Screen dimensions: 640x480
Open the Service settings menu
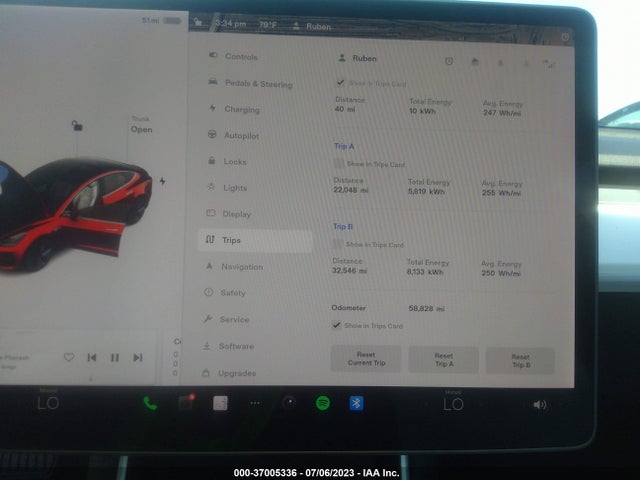[x=226, y=319]
